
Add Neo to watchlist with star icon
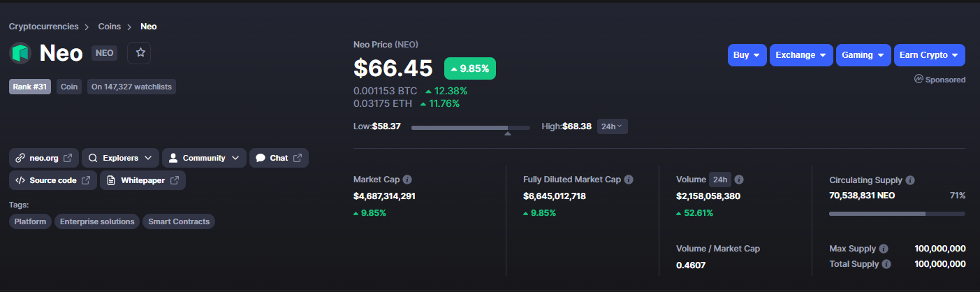coord(140,53)
